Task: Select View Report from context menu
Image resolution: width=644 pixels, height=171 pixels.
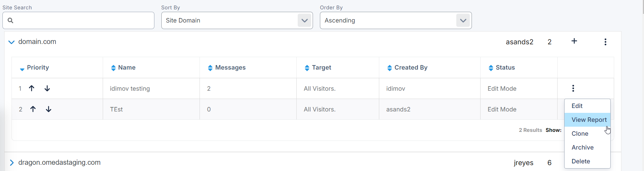Action: [589, 120]
